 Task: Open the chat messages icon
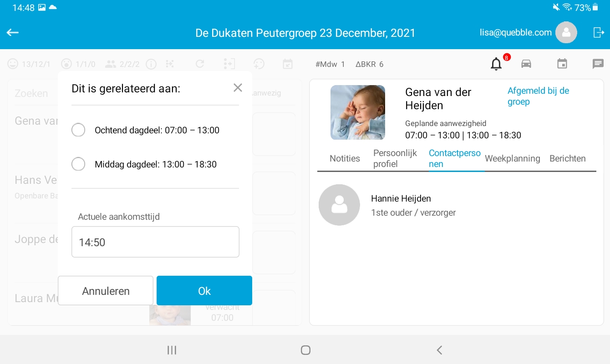pyautogui.click(x=598, y=64)
